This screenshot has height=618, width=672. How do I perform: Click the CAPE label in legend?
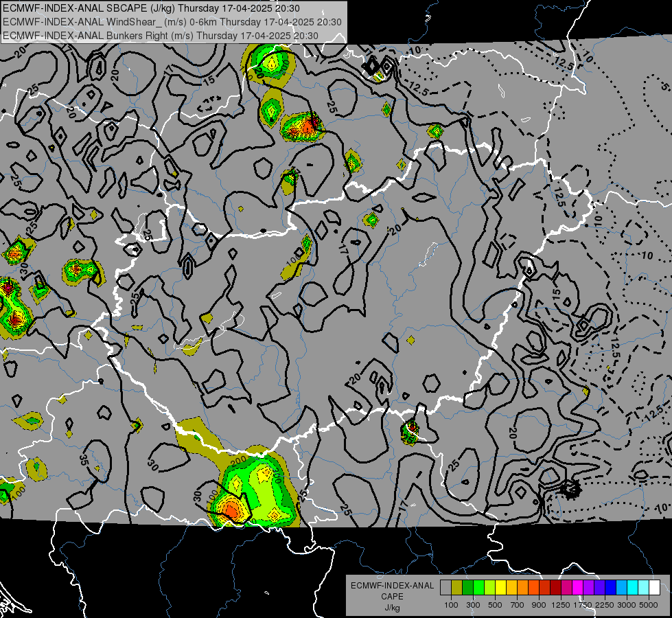click(x=392, y=596)
